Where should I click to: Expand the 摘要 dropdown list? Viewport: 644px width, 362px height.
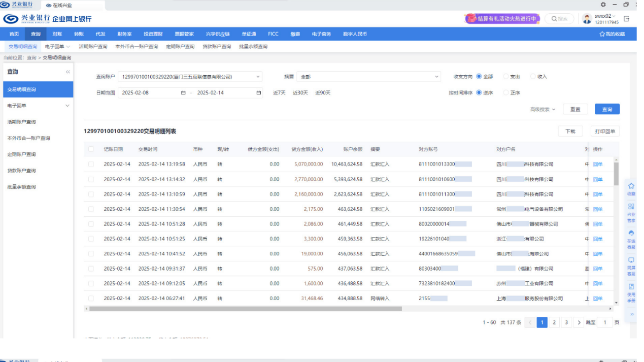(368, 77)
